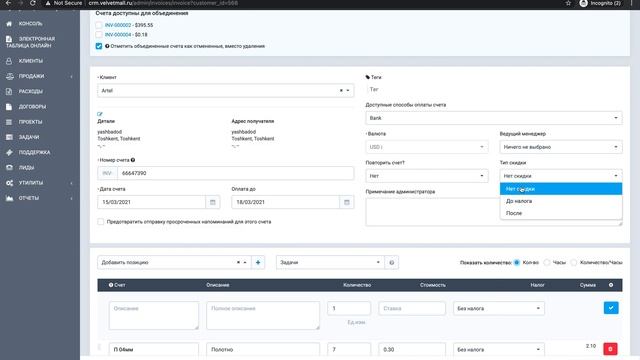The width and height of the screenshot is (640, 360).
Task: Click the Полное описание textarea
Action: (x=263, y=316)
